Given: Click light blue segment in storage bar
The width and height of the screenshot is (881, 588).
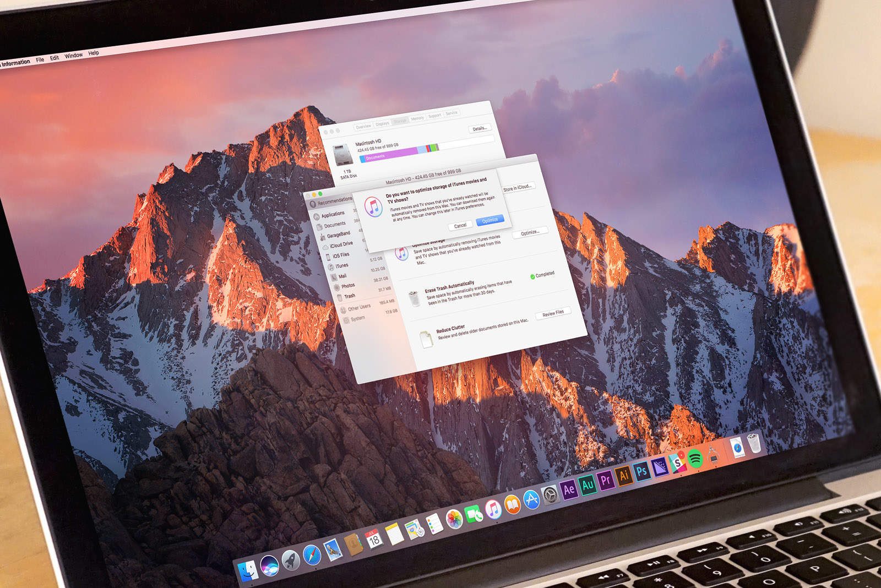Looking at the screenshot, I should point(422,149).
